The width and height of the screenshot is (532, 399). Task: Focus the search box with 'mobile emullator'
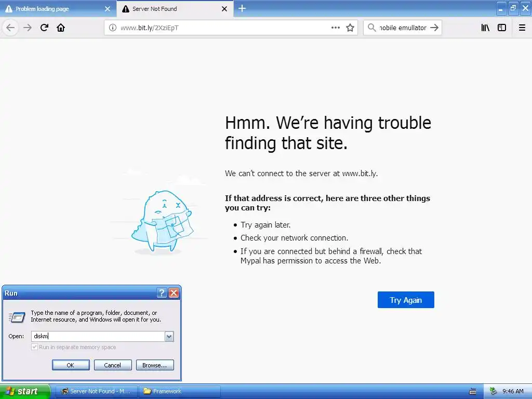403,28
